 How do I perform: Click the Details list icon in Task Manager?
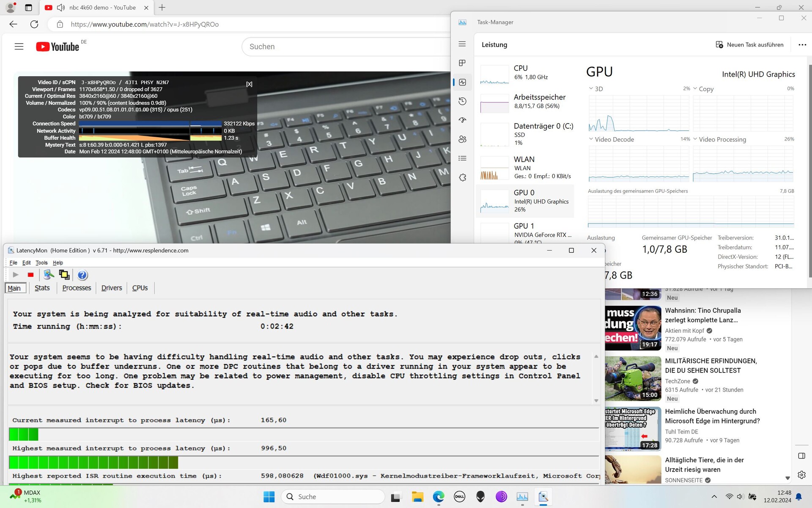pyautogui.click(x=462, y=158)
